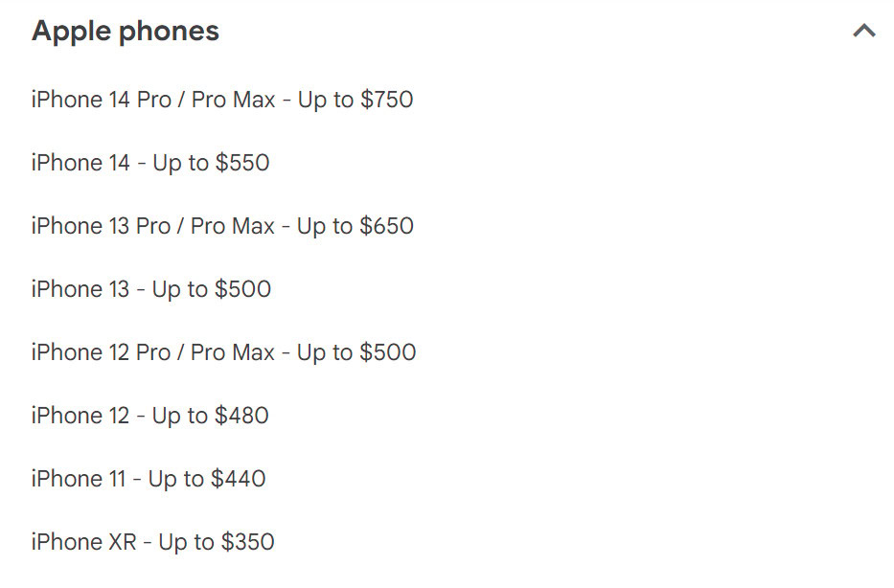Click the $440 trade-in amount

(239, 479)
